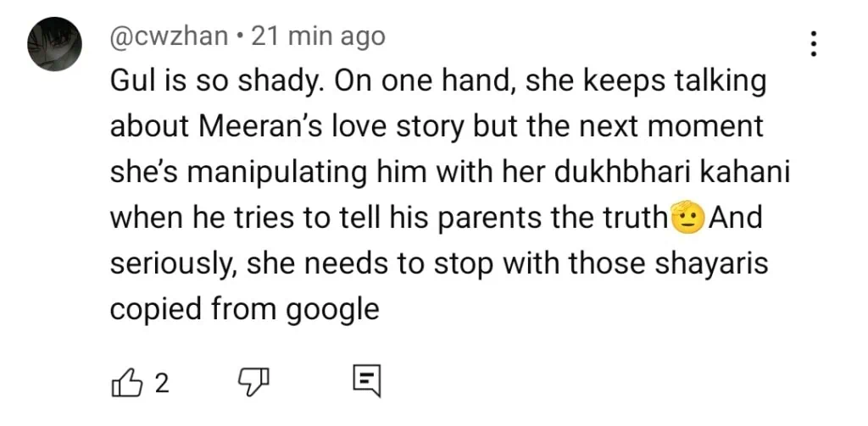Click the like count number 2
The width and height of the screenshot is (868, 426).
[x=162, y=384]
